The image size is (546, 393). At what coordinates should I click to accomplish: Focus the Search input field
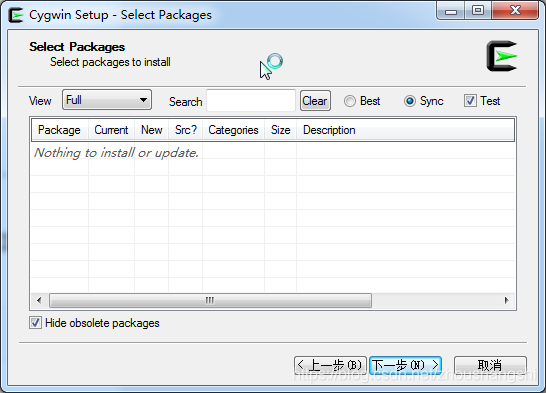(x=251, y=101)
